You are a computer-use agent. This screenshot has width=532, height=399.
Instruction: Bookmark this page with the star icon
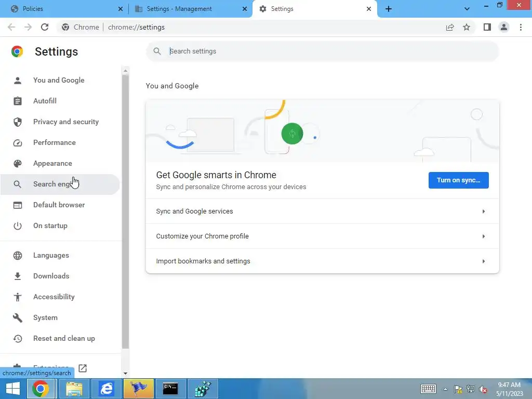click(467, 27)
